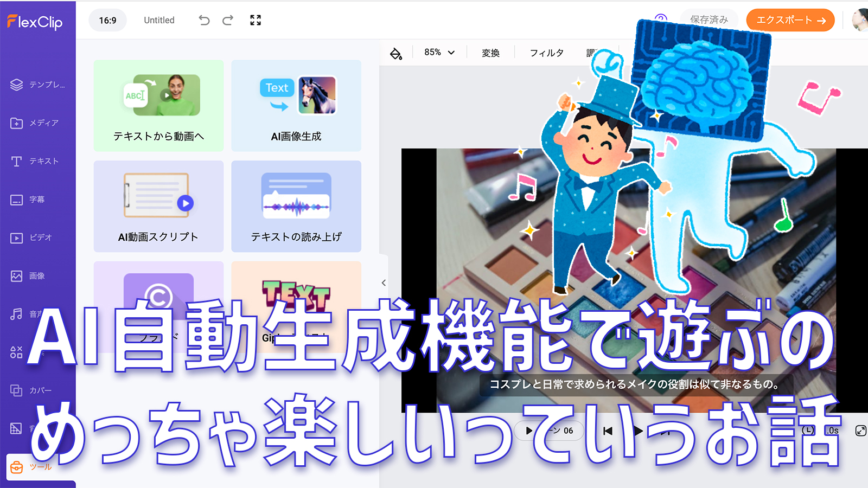Open AI画像生成 tool card

point(296,106)
